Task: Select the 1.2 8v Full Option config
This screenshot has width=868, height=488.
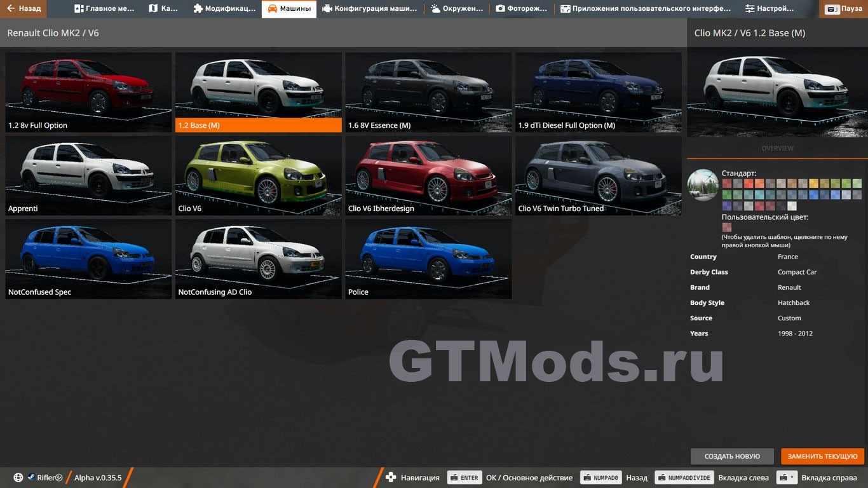Action: [88, 92]
